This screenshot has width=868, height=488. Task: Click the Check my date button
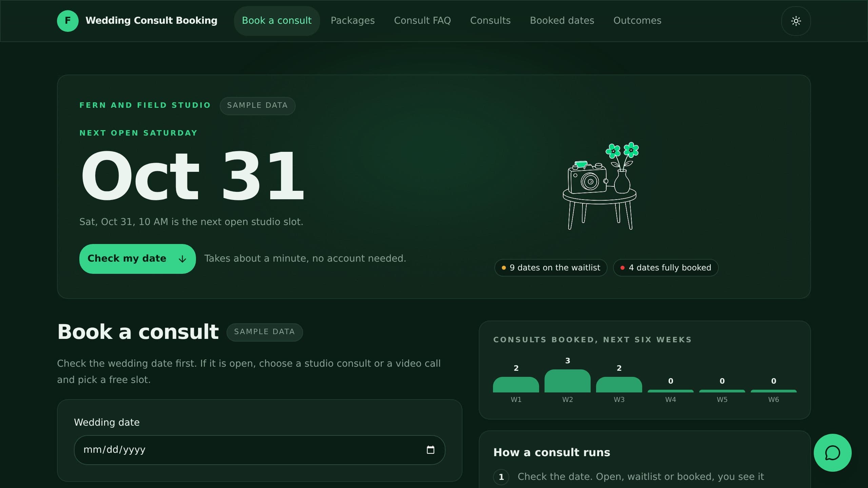pos(137,259)
